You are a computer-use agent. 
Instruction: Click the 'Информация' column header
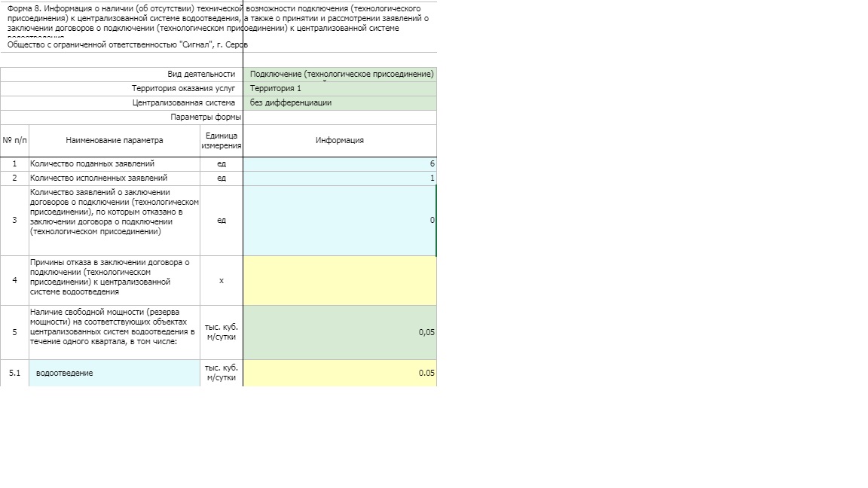[x=339, y=141]
